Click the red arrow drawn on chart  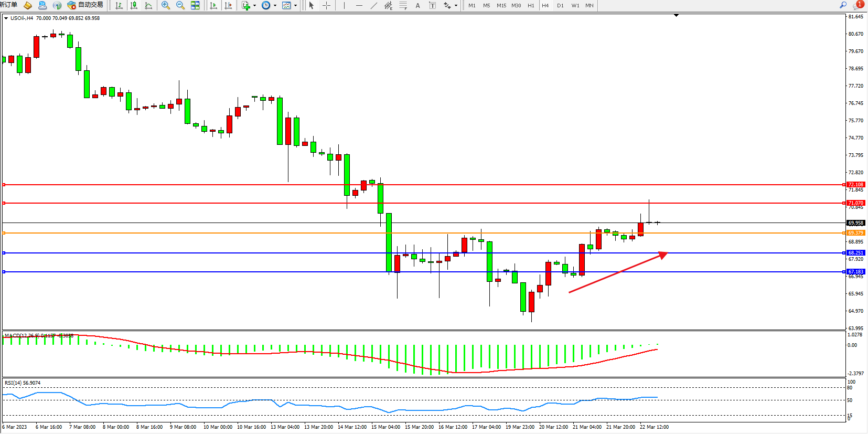[x=618, y=272]
